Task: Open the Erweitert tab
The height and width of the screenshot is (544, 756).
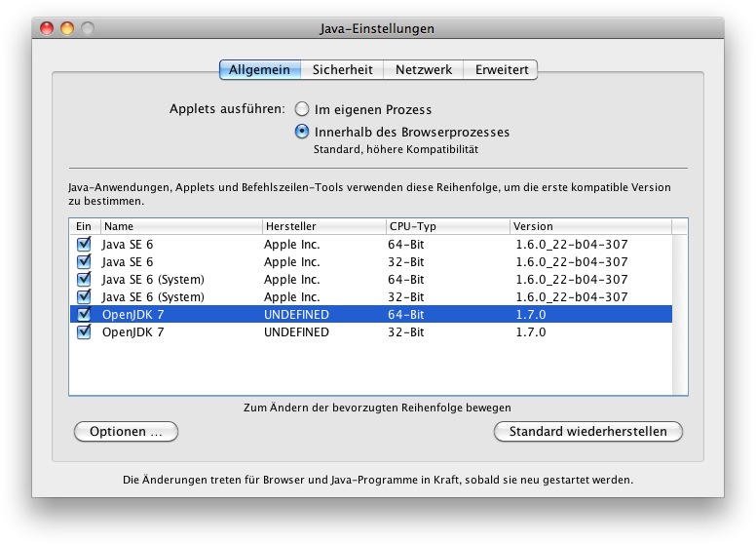Action: (x=501, y=69)
